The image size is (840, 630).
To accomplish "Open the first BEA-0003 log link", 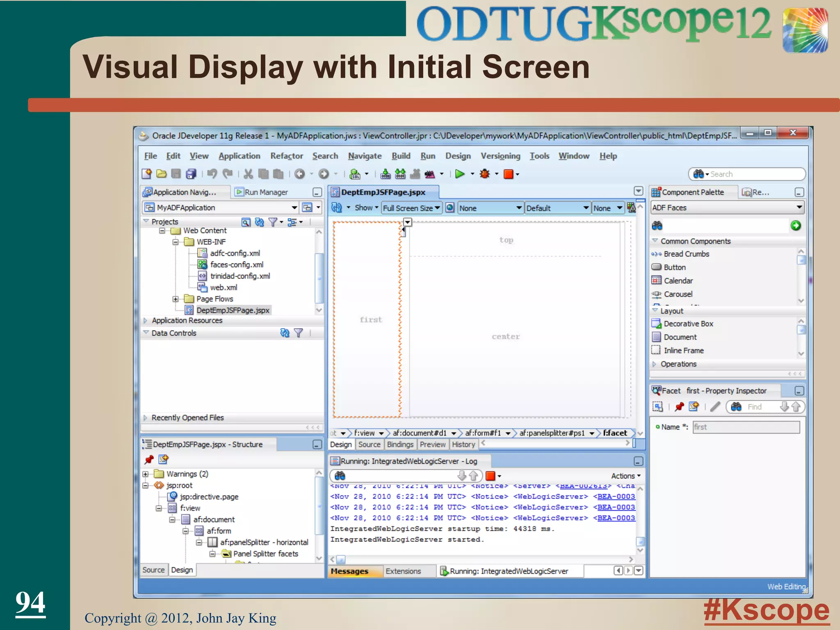I will (x=616, y=496).
